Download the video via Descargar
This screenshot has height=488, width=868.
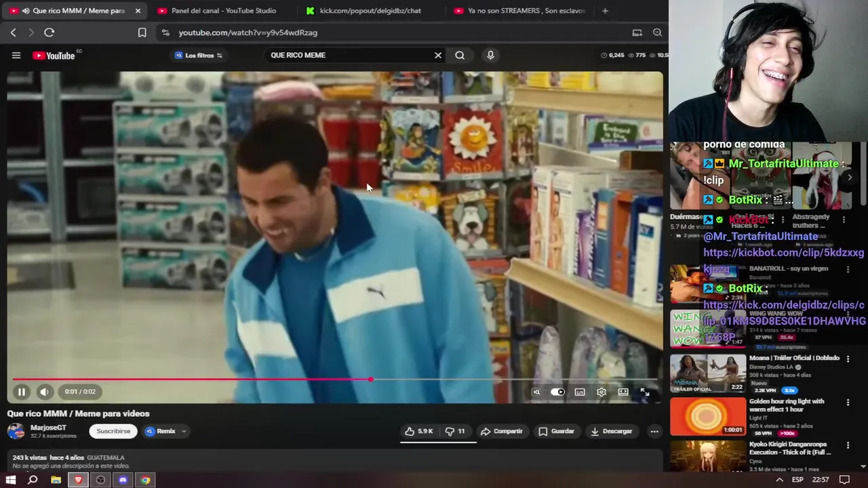[x=611, y=431]
